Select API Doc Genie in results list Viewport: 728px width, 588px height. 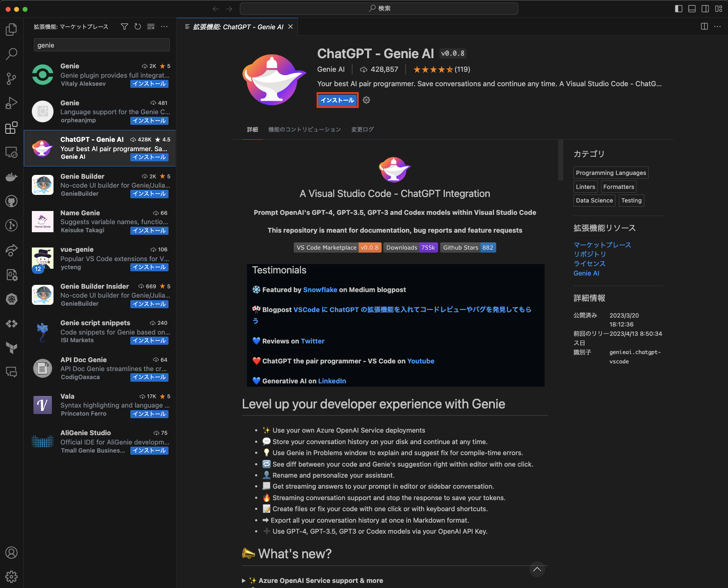[x=100, y=369]
